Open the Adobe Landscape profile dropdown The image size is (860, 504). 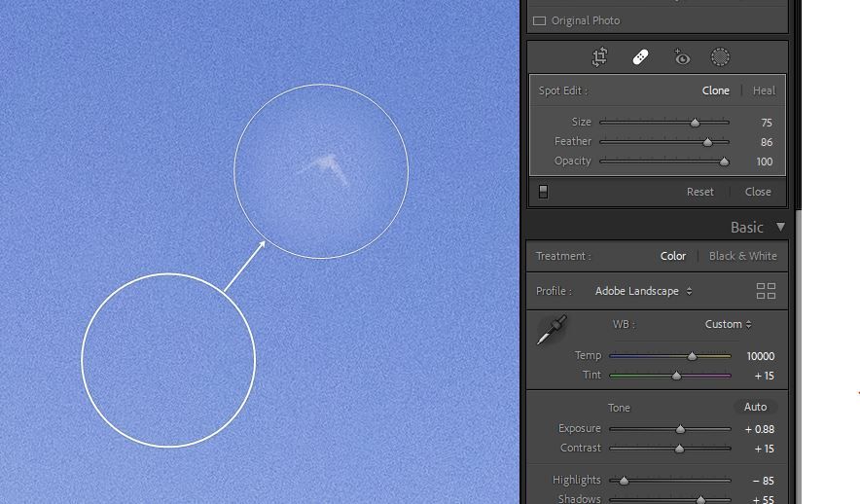(x=643, y=291)
